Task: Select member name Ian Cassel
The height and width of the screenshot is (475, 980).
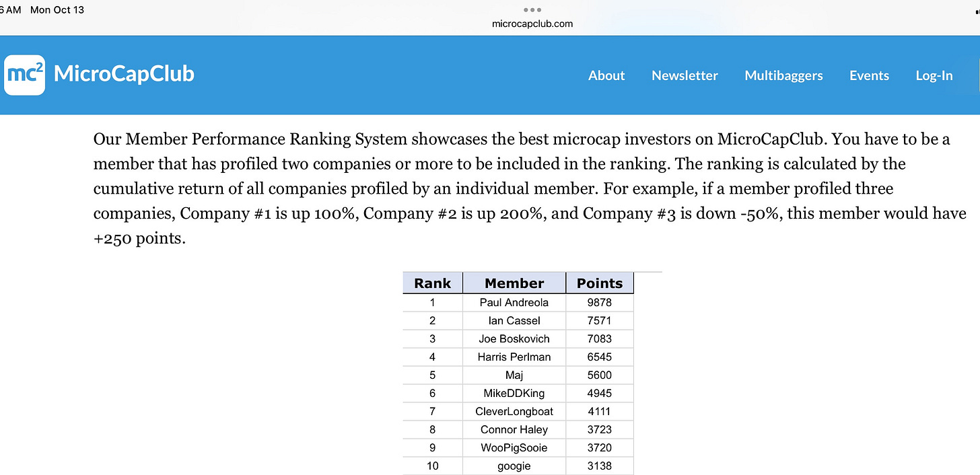Action: [514, 320]
